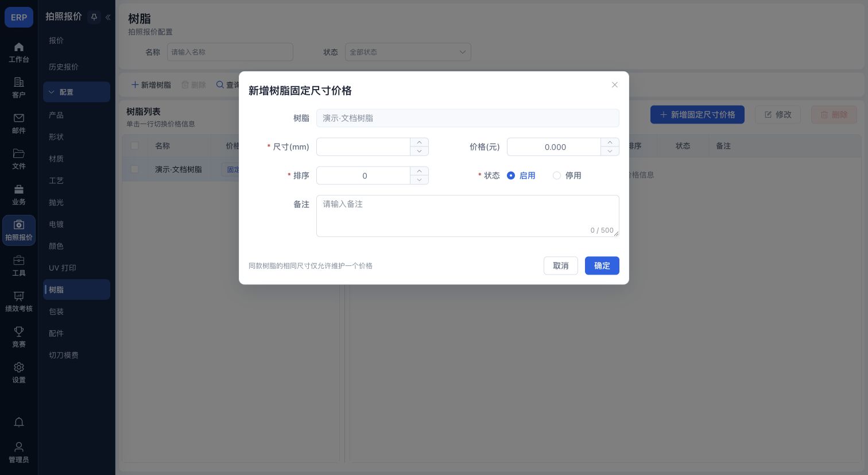Check the 演示·文档树脂 row checkbox
This screenshot has height=475, width=868.
pos(134,169)
